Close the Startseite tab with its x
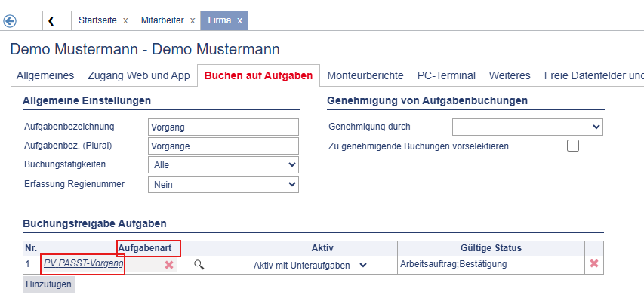This screenshot has height=304, width=644. point(125,20)
